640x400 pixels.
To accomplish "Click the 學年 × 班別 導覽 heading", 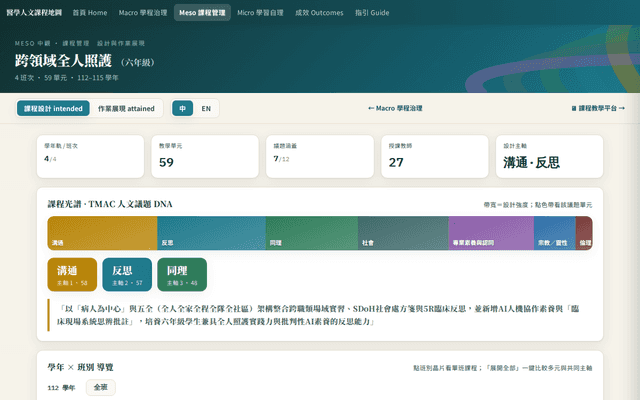I will [x=80, y=367].
